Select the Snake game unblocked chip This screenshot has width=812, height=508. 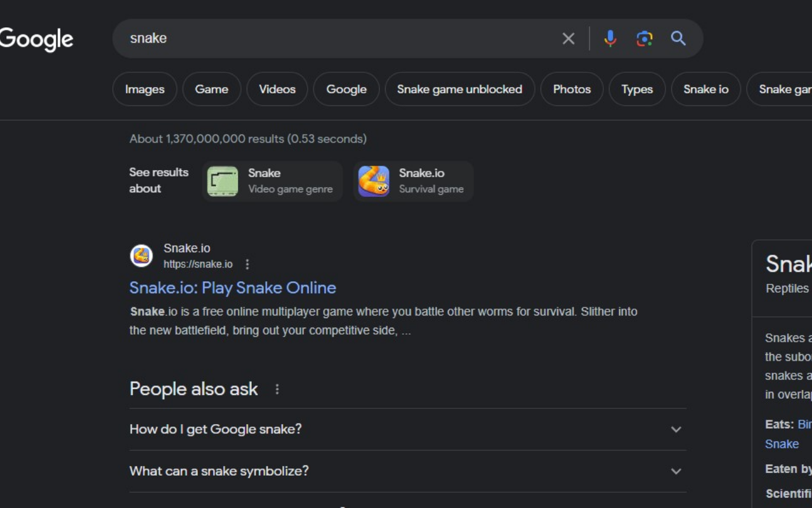pyautogui.click(x=459, y=89)
